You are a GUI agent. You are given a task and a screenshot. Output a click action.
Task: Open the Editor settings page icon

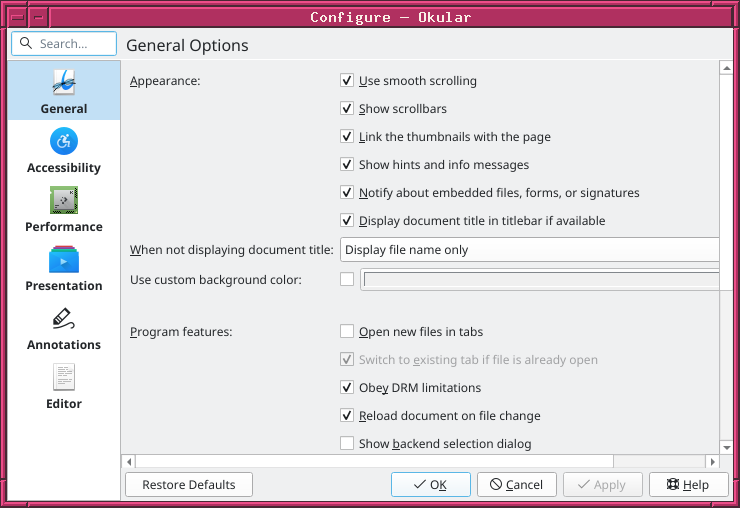tap(64, 377)
